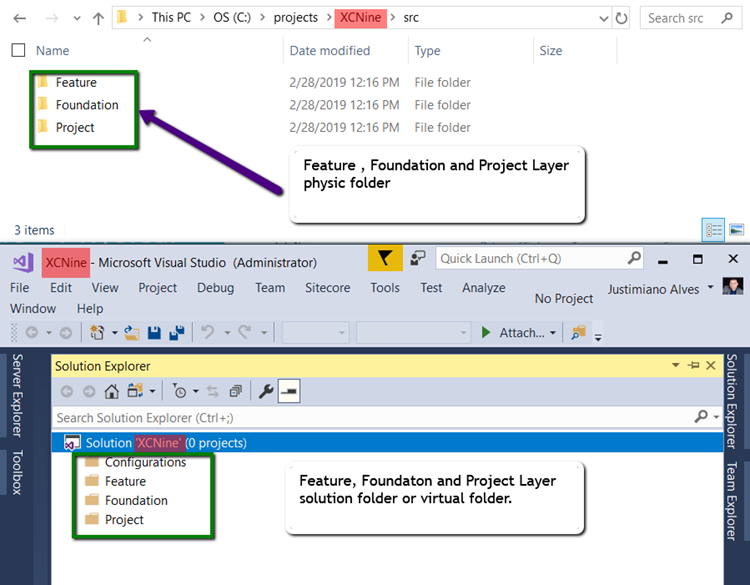Toggle auto hide pin on Solution Explorer
The width and height of the screenshot is (750, 585).
693,365
